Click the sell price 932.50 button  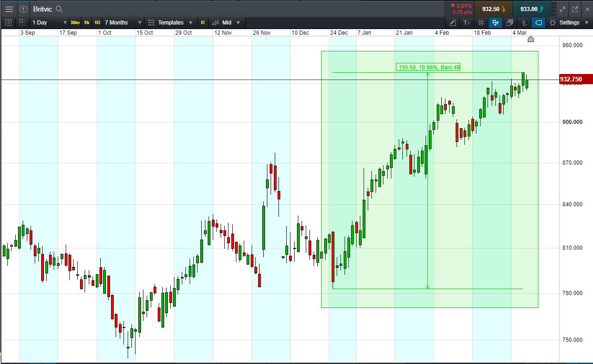[x=494, y=9]
